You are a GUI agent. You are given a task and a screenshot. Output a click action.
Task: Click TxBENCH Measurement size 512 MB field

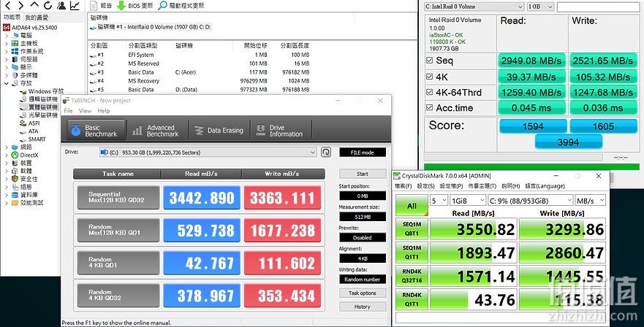pyautogui.click(x=363, y=217)
